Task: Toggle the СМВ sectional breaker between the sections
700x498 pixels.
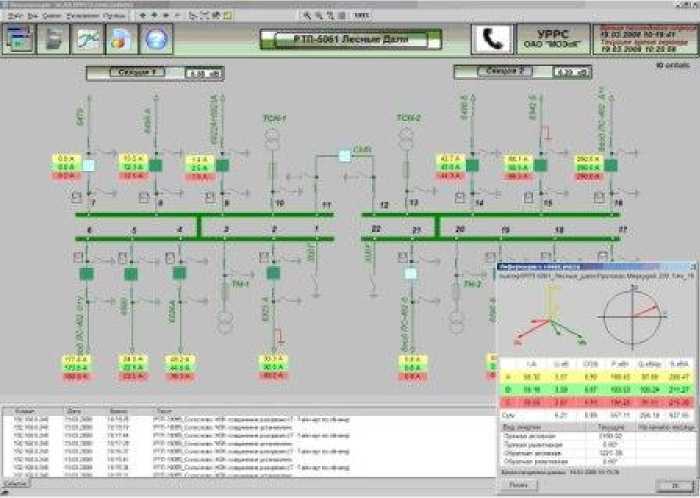Action: 345,156
